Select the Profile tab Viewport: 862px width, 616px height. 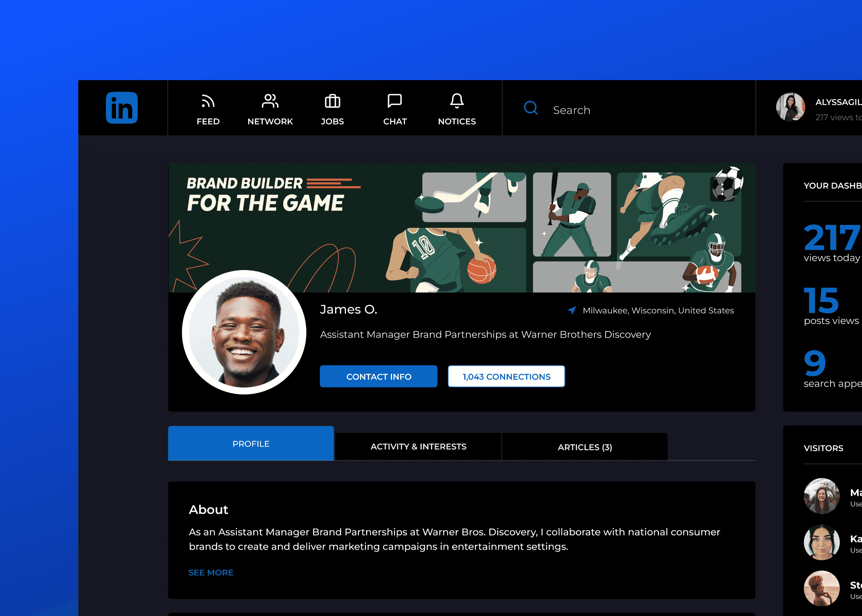point(251,443)
